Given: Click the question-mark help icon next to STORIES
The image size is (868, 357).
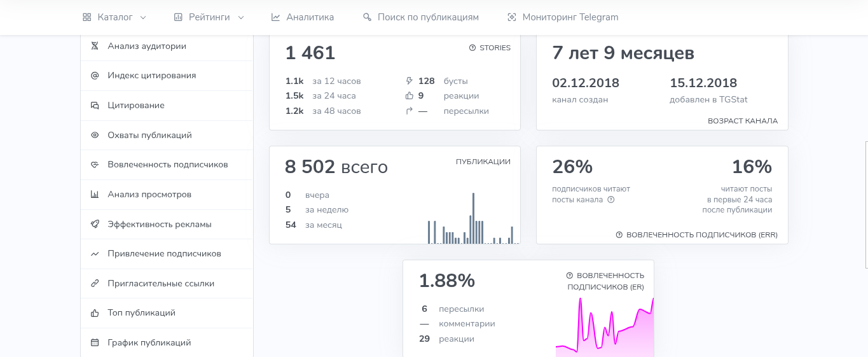Looking at the screenshot, I should pyautogui.click(x=472, y=48).
